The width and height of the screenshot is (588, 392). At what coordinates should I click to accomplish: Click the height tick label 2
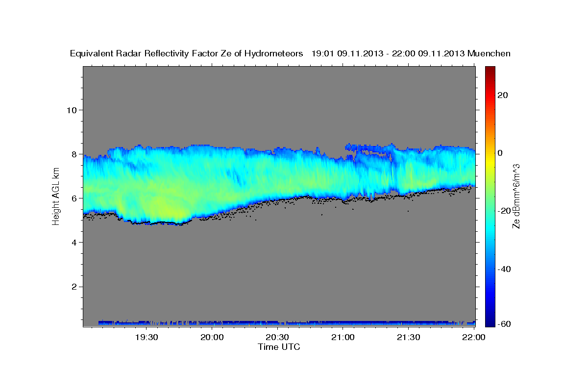tap(75, 287)
